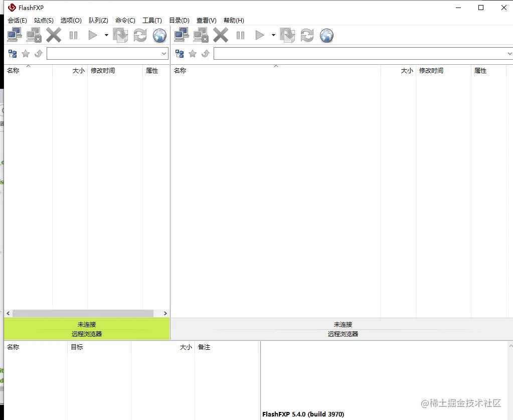513x420 pixels.
Task: Click the queue panel 目标 column header
Action: [99, 347]
